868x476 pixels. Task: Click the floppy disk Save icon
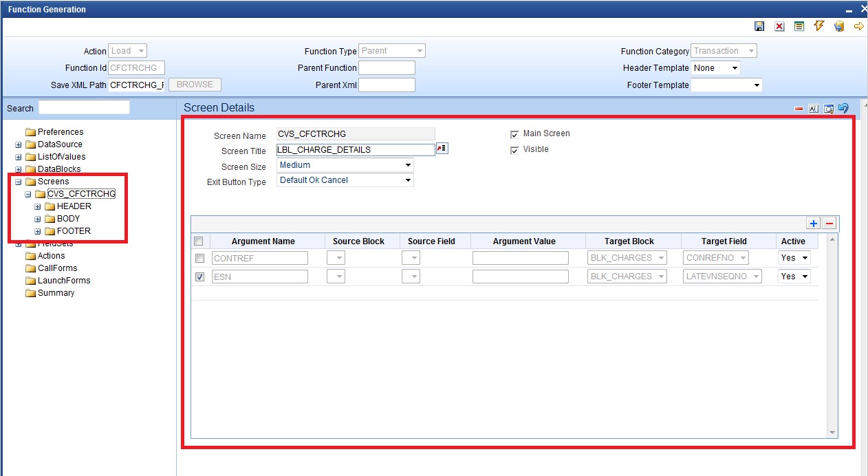click(759, 26)
